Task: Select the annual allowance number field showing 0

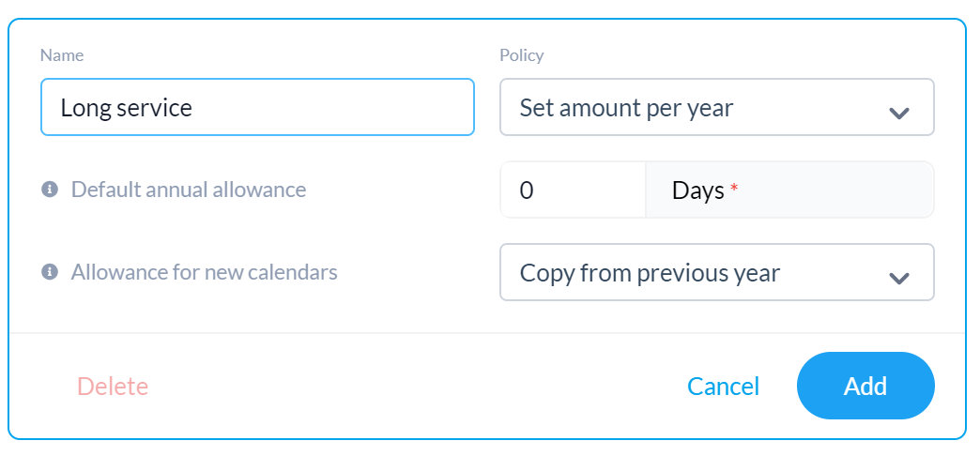Action: tap(574, 190)
